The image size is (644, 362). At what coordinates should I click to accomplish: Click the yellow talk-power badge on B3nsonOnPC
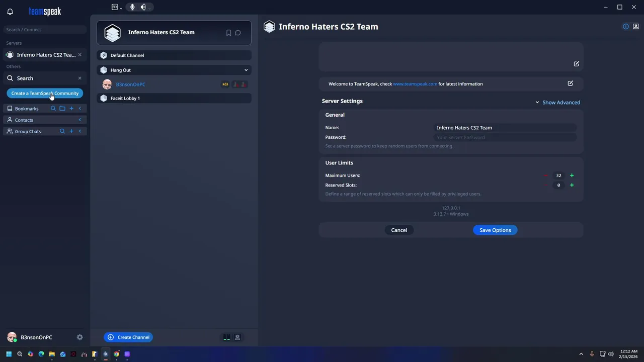(225, 84)
